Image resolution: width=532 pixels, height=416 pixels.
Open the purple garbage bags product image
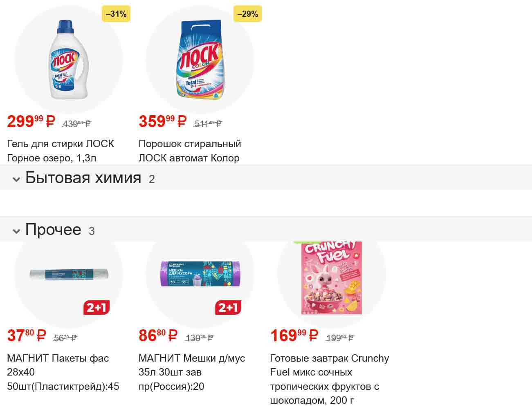point(200,274)
